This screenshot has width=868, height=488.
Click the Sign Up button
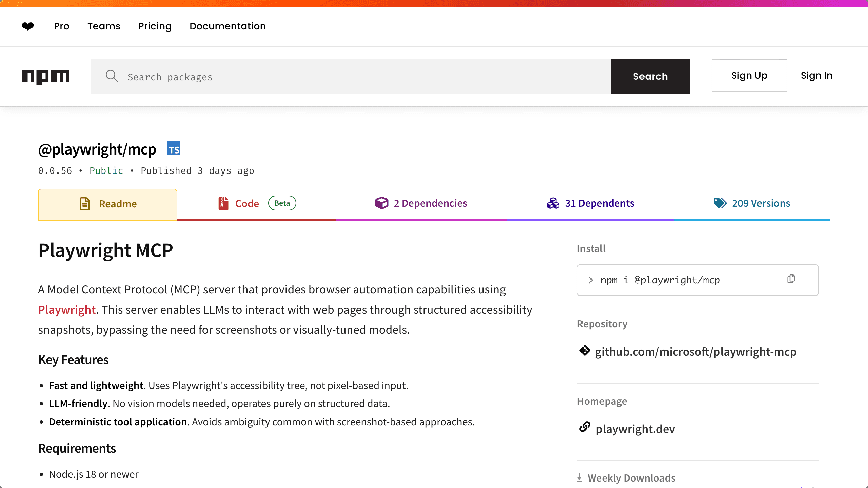coord(749,75)
